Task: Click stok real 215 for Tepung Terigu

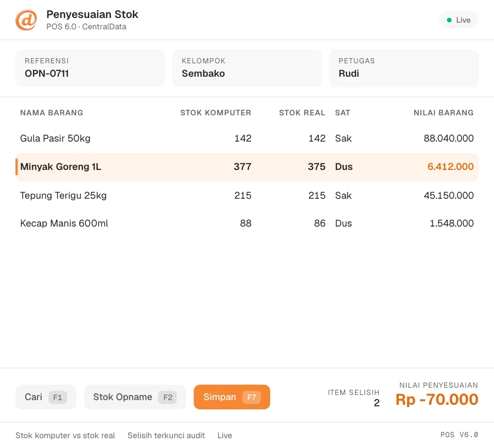Action: [x=317, y=195]
